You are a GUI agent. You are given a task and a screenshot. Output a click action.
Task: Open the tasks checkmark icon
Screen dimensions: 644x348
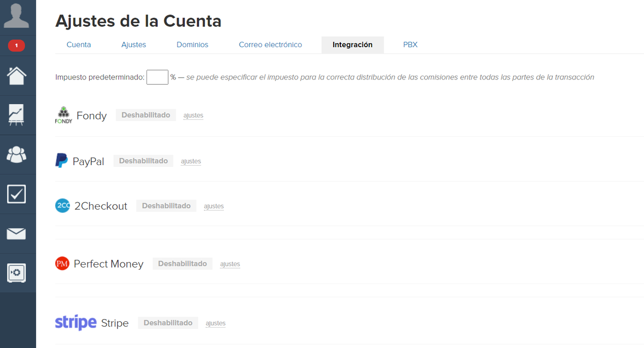(x=16, y=194)
